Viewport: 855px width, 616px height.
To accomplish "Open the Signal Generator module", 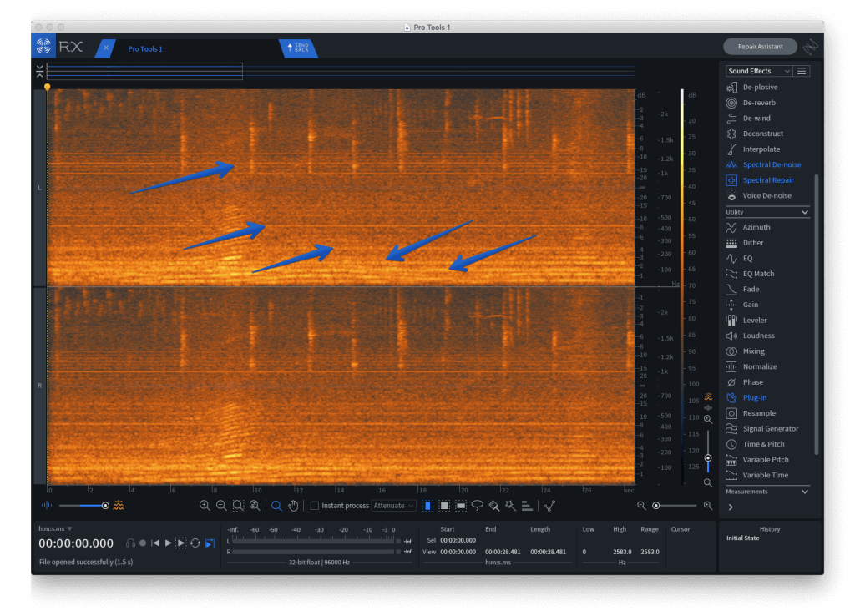I will pos(772,428).
